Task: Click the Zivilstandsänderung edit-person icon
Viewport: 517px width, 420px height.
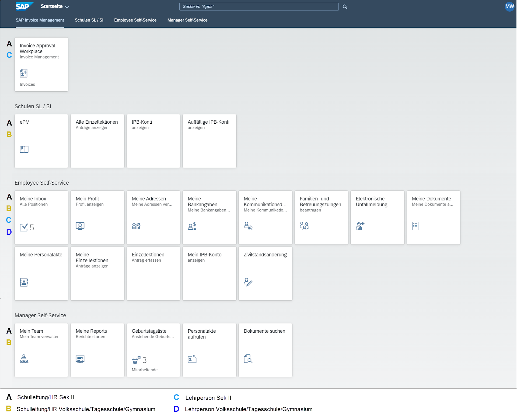Action: pyautogui.click(x=248, y=282)
